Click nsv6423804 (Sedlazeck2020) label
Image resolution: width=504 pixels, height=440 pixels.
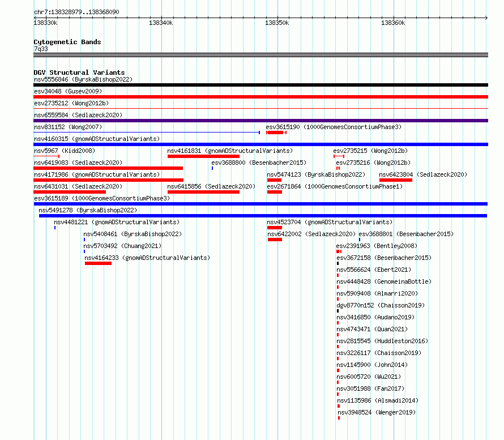423,174
